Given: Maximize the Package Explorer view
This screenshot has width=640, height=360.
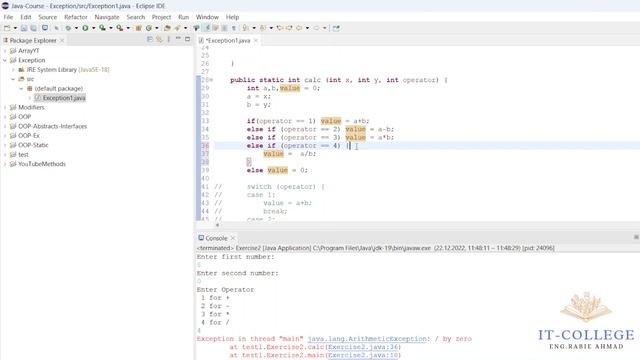Looking at the screenshot, I should pos(187,39).
